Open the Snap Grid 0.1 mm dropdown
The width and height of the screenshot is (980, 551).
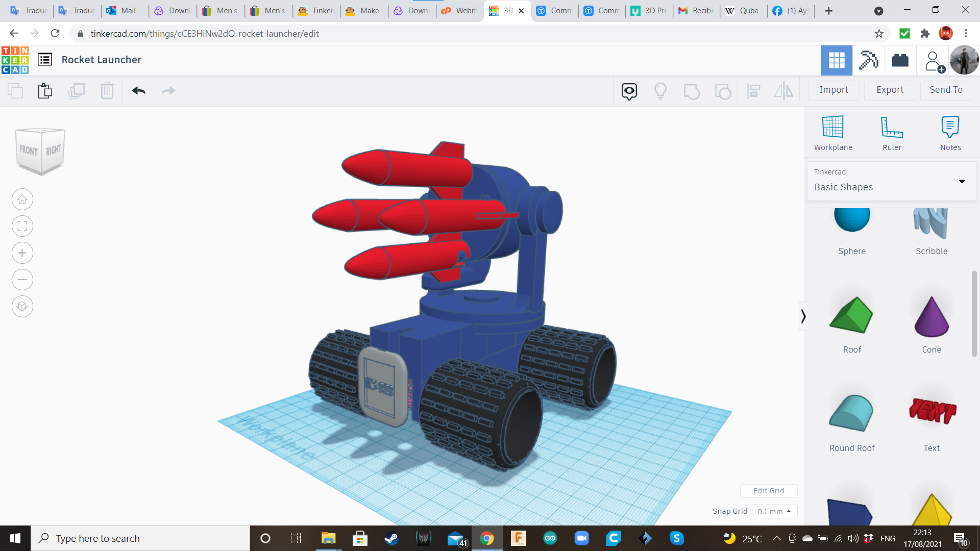pyautogui.click(x=774, y=511)
